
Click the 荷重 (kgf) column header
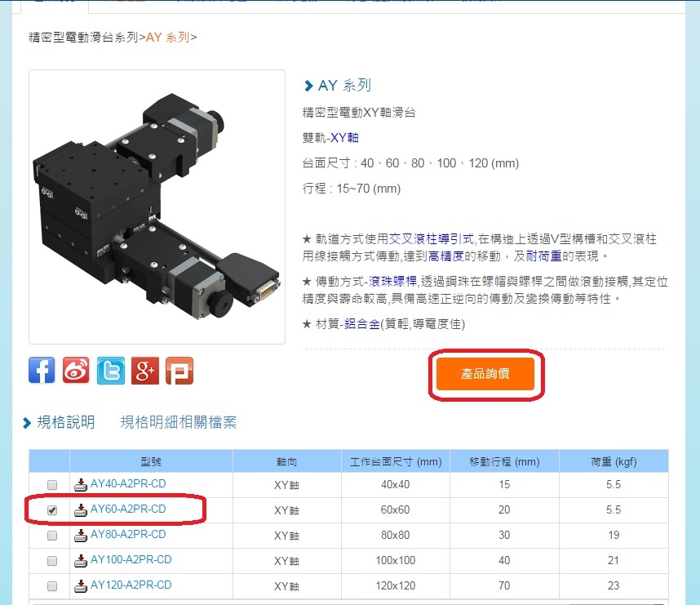click(x=614, y=461)
